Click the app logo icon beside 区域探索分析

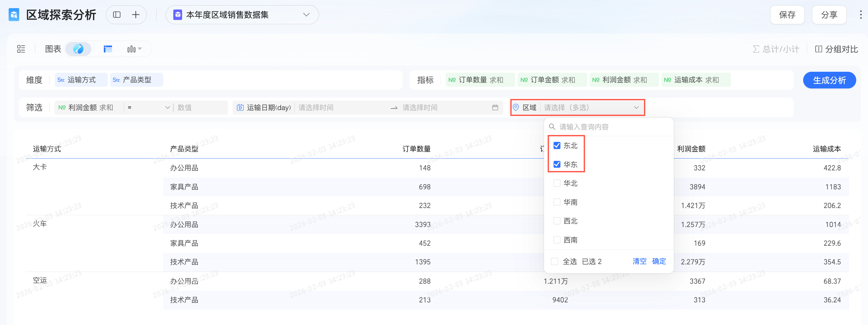tap(14, 15)
